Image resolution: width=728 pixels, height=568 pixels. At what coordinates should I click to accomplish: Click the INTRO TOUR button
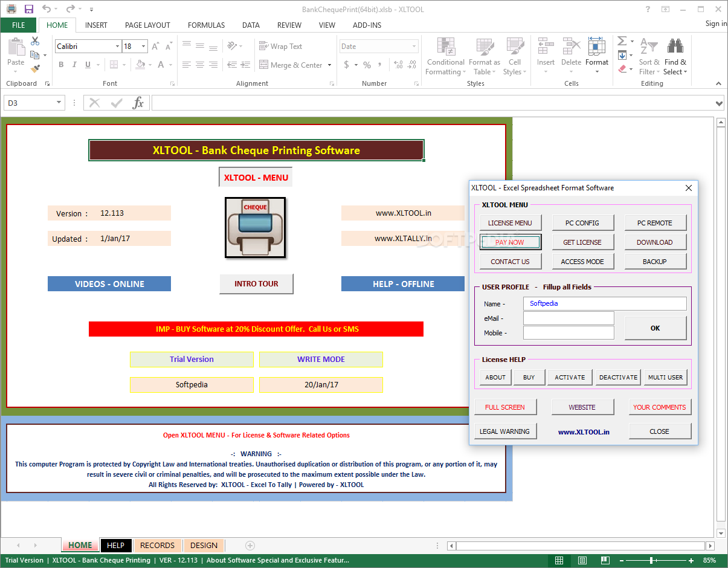(256, 283)
